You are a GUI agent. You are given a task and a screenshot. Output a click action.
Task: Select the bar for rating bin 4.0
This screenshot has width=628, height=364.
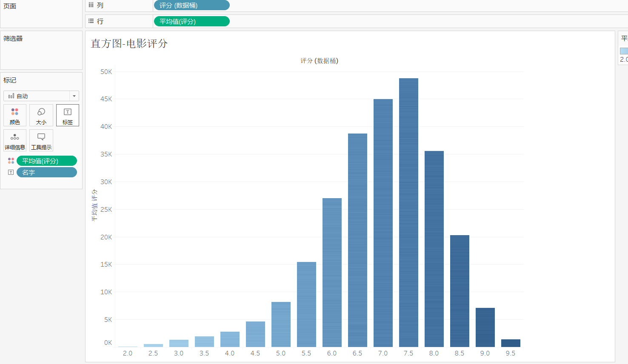[230, 339]
